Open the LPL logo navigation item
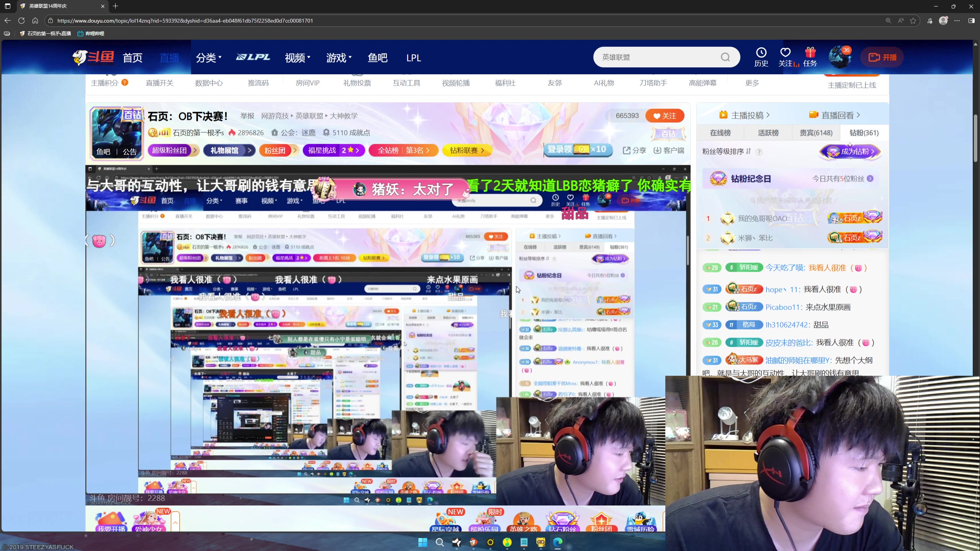This screenshot has height=551, width=980. [253, 57]
